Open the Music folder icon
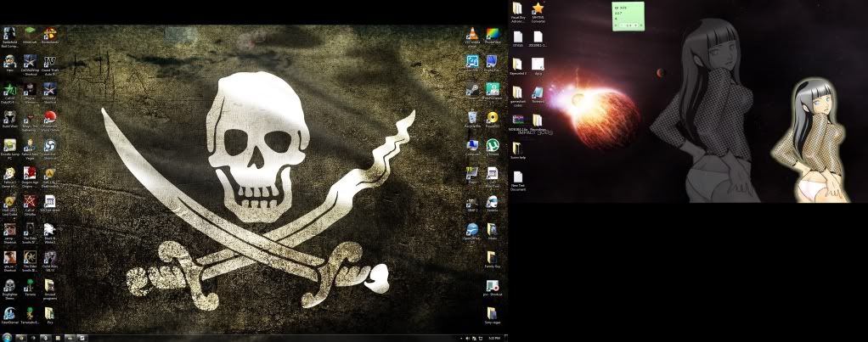Screen dimensions: 868x342 point(492,231)
